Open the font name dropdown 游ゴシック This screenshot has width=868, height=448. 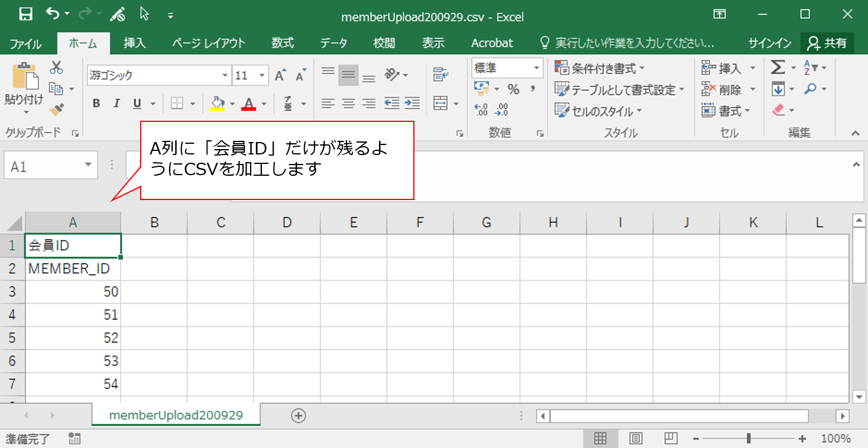point(225,76)
